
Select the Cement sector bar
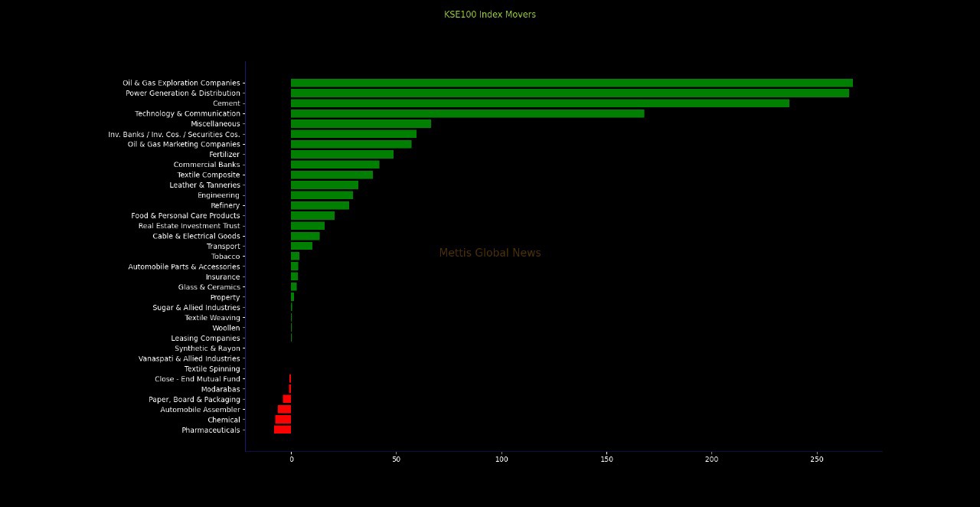click(x=540, y=103)
